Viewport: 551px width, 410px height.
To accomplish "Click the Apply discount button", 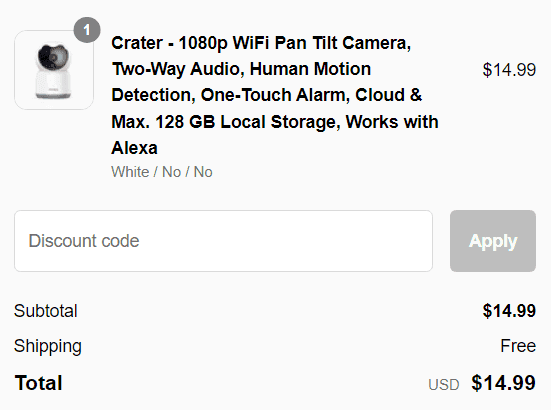I will 493,241.
